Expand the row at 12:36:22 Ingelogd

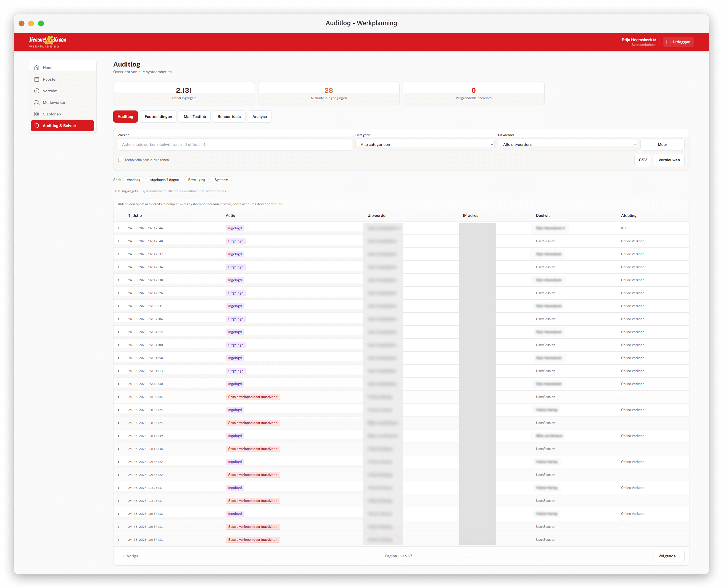point(118,462)
